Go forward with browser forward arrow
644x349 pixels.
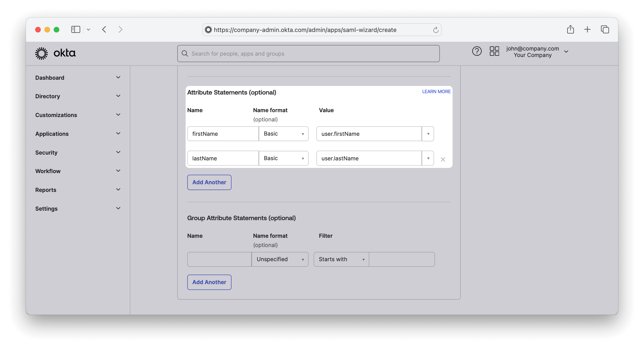[x=121, y=29]
